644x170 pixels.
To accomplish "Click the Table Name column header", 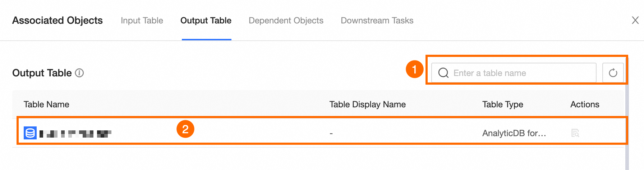I will [x=46, y=104].
